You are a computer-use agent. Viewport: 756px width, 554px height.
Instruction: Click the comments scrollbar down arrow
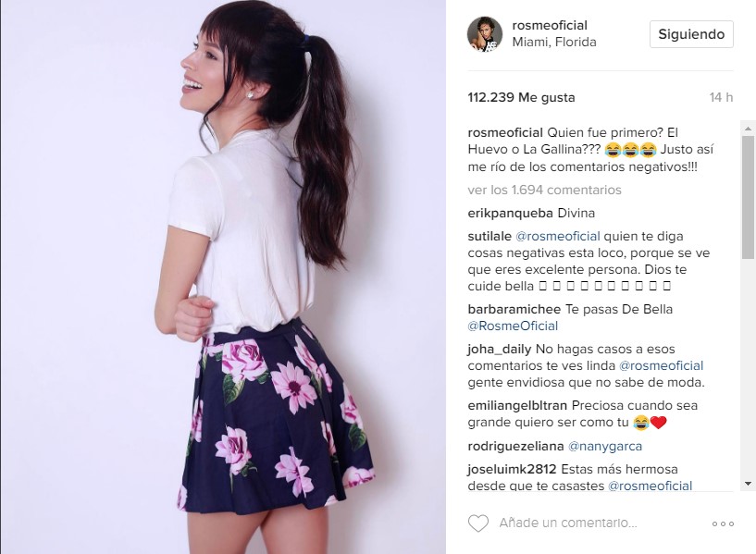point(748,483)
